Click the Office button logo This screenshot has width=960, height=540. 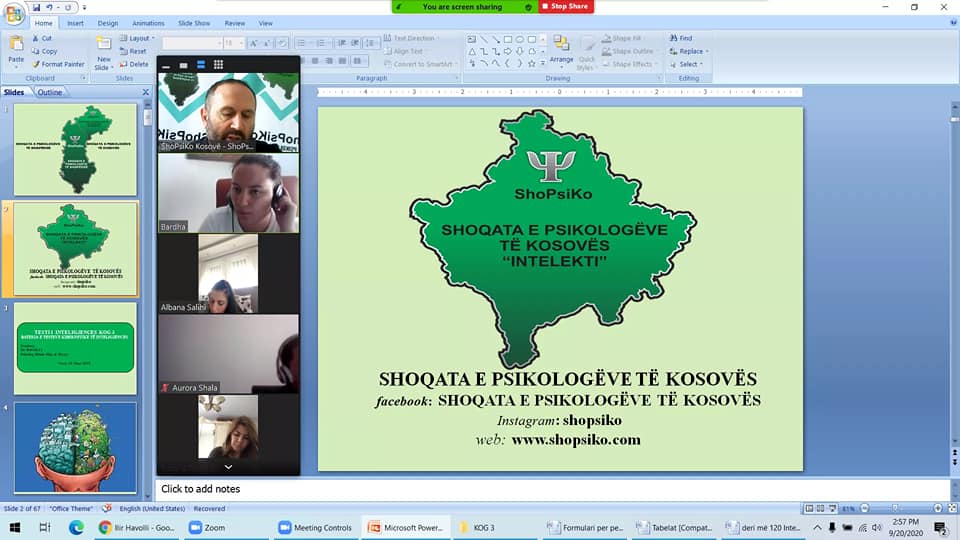click(x=13, y=13)
